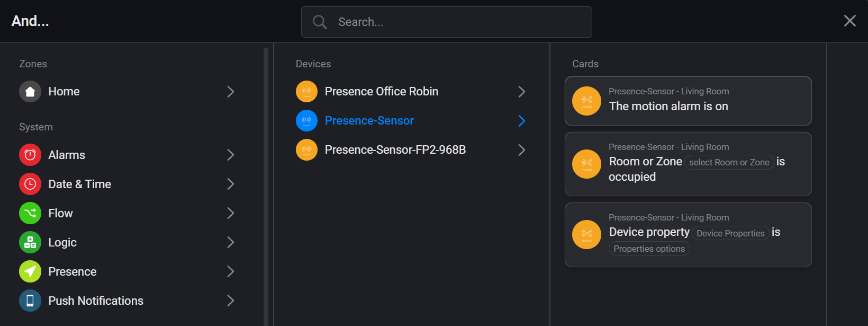The width and height of the screenshot is (868, 326).
Task: Expand the Presence-Sensor-FP2-968B chevron
Action: coord(521,150)
